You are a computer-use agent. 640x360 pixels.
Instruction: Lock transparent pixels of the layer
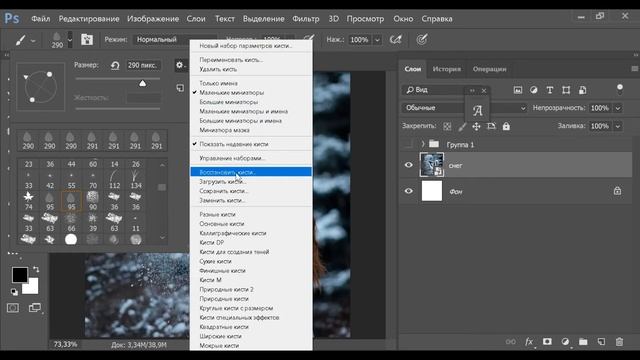pyautogui.click(x=447, y=127)
